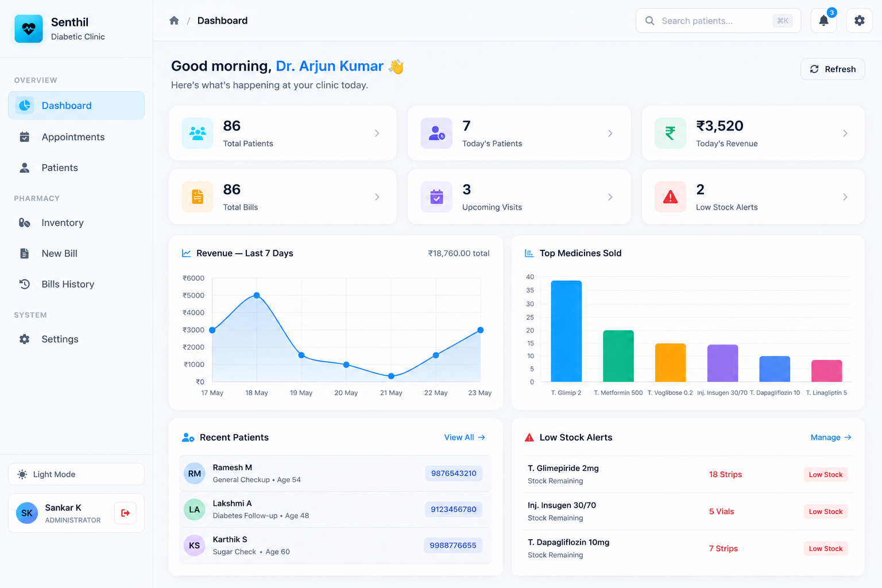The height and width of the screenshot is (588, 882).
Task: Click the settings gear in top bar
Action: point(859,21)
